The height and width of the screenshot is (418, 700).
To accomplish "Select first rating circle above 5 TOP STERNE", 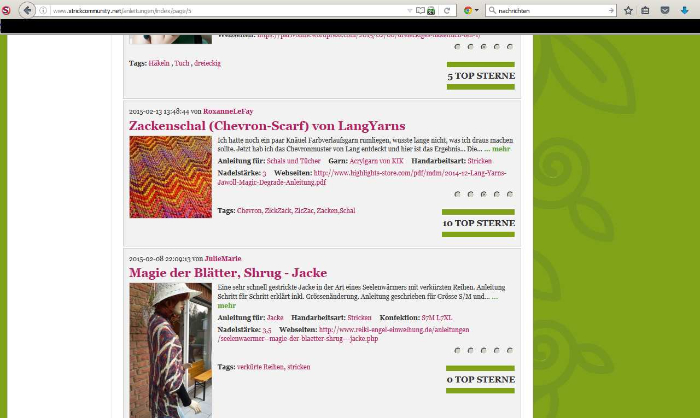I will 457,46.
